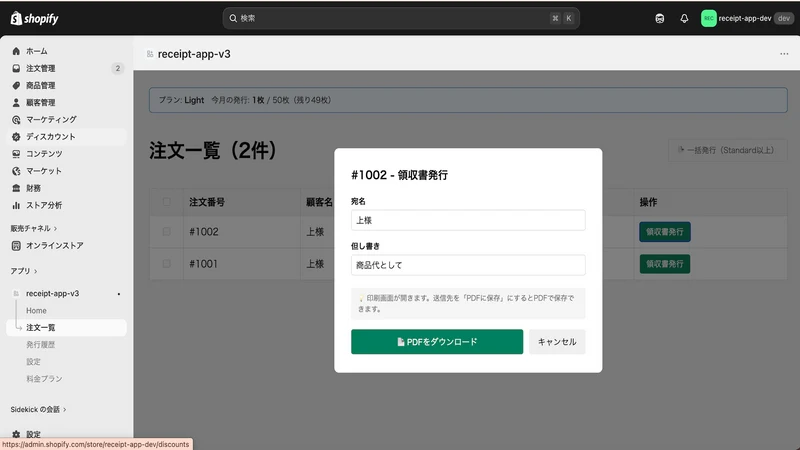Viewport: 800px width, 450px height.
Task: Click the #1002 - 領収書発行 dialog title
Action: coord(399,175)
